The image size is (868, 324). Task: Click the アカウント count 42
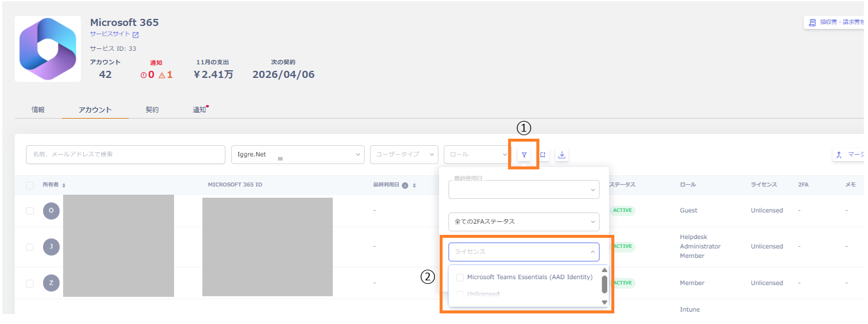click(105, 75)
